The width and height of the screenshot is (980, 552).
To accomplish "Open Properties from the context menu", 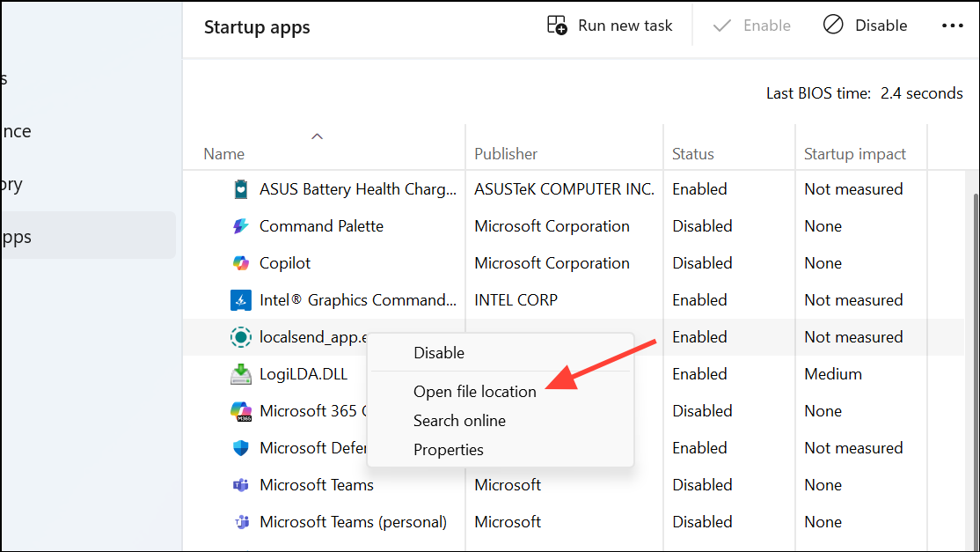I will [449, 449].
